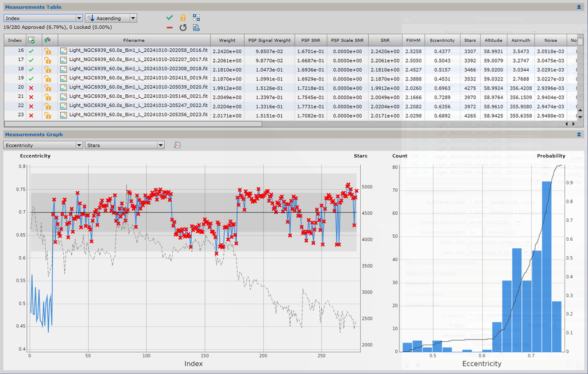Save measurements as CSV icon

196,28
